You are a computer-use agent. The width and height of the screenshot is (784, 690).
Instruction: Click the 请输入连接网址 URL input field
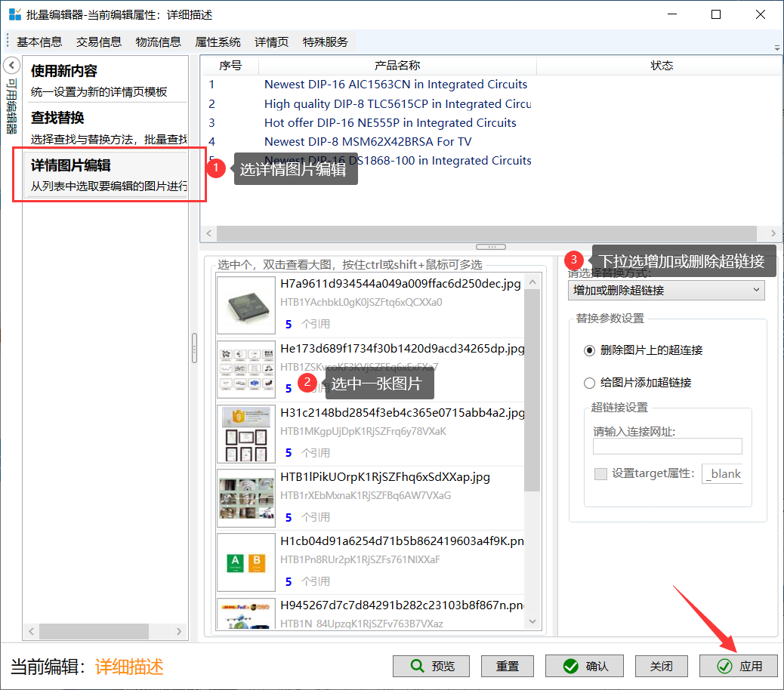tap(667, 446)
